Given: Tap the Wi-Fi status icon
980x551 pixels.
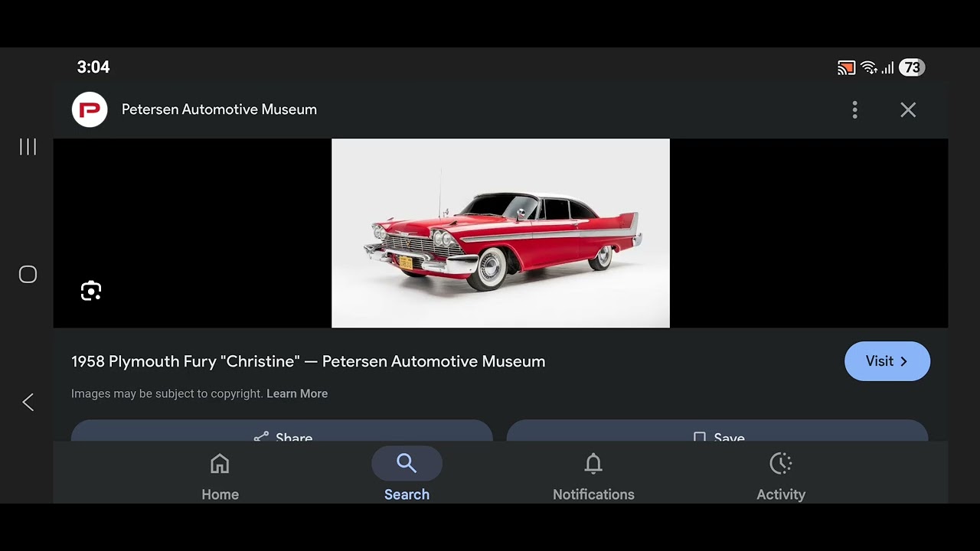Looking at the screenshot, I should 869,68.
